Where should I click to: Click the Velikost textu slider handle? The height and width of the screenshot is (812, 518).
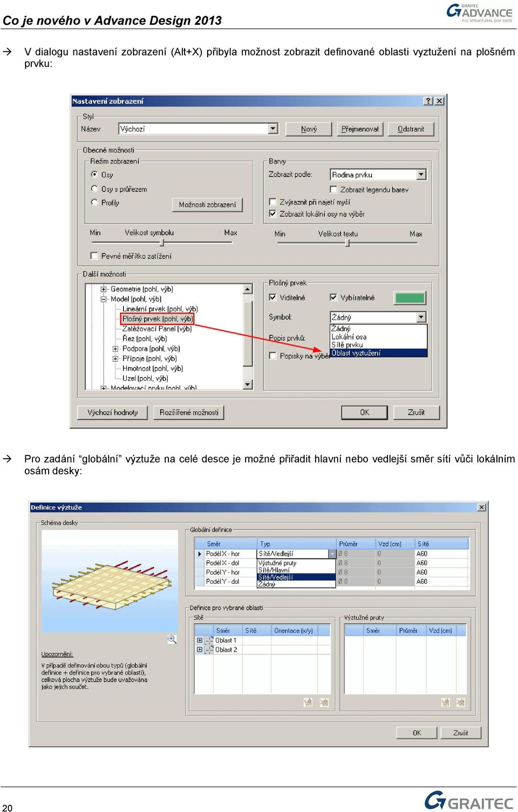click(347, 243)
